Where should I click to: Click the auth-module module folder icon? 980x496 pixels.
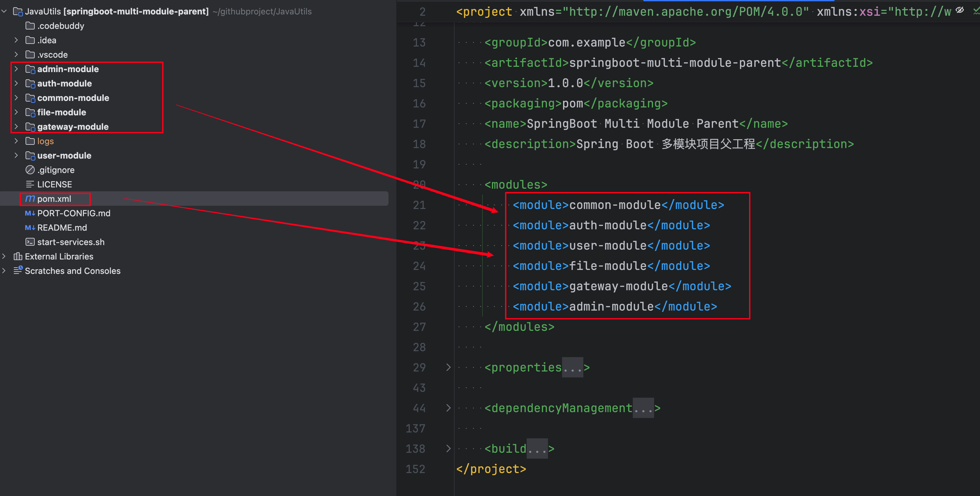30,84
